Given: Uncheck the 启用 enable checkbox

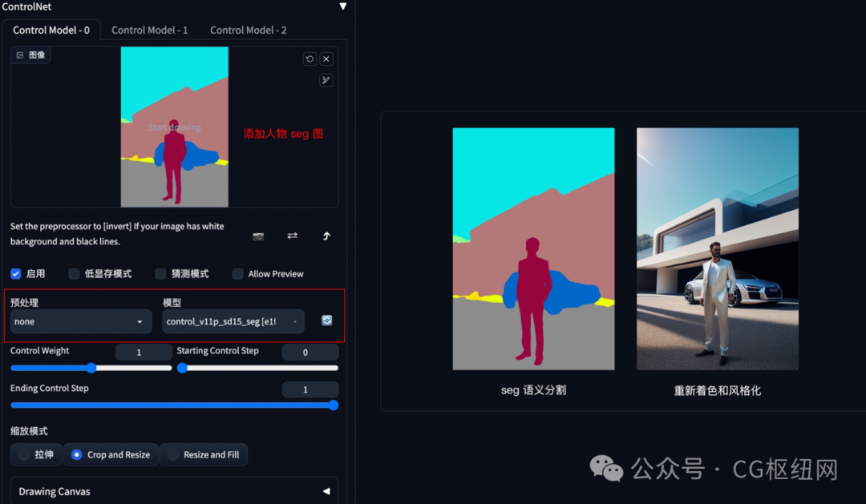Looking at the screenshot, I should point(15,274).
